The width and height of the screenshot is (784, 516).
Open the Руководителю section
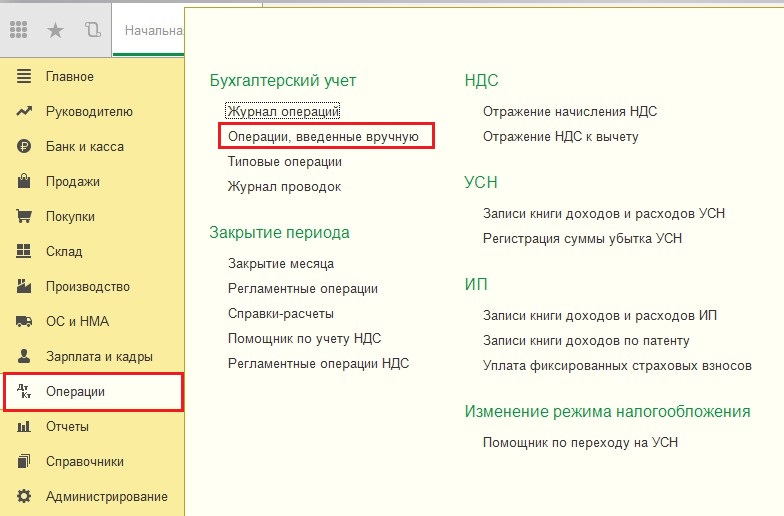(x=90, y=112)
